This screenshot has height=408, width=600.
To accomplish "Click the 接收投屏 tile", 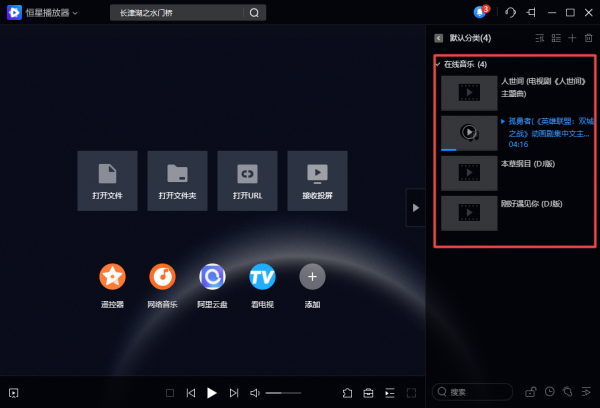I will coord(317,181).
